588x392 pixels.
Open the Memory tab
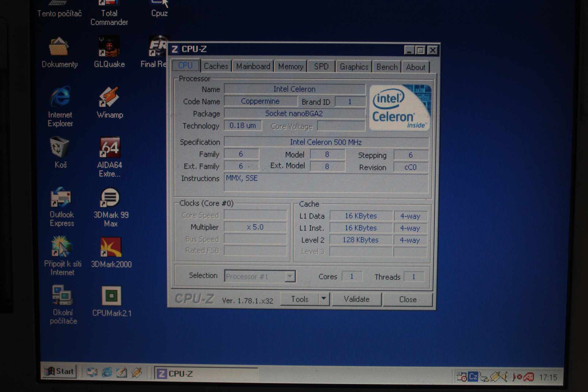click(291, 66)
